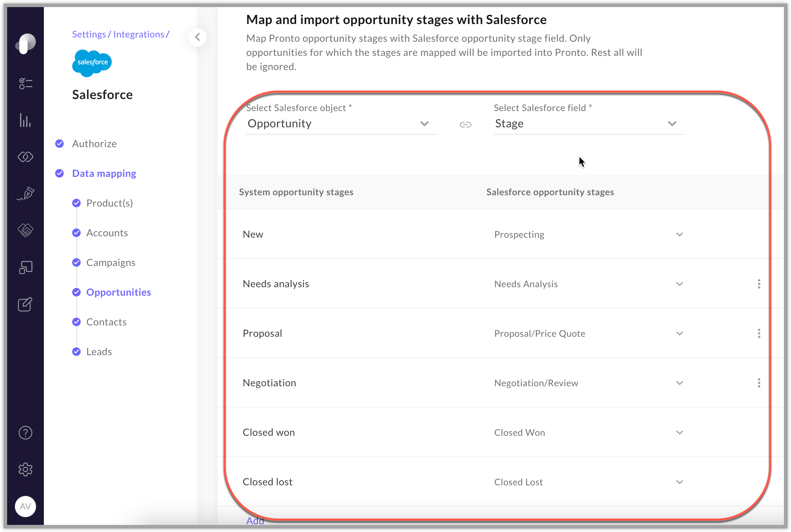The width and height of the screenshot is (791, 532).
Task: Open the analytics bar chart icon
Action: click(25, 121)
